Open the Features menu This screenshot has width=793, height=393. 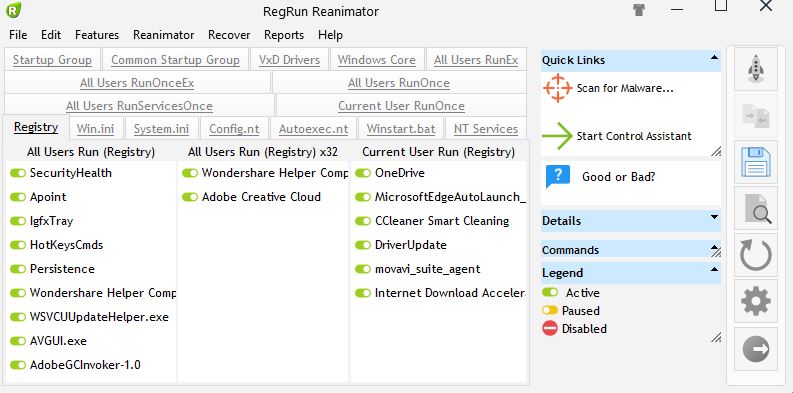click(x=97, y=35)
